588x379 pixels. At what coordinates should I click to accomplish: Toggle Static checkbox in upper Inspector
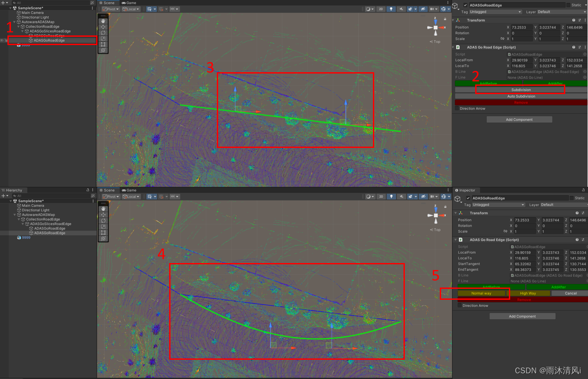568,5
